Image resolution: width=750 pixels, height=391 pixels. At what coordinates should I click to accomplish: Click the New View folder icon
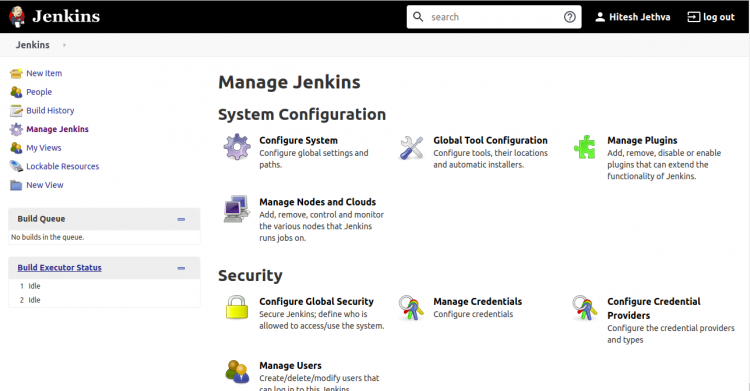[16, 185]
